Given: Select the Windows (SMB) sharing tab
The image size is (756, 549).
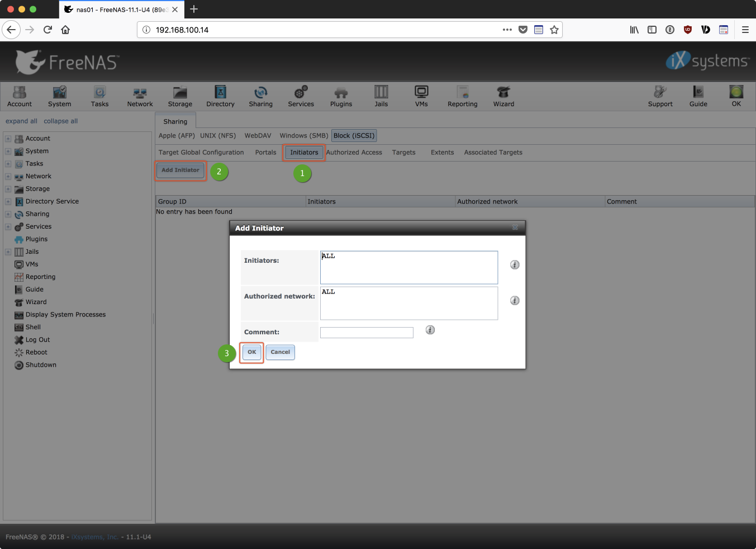Looking at the screenshot, I should pos(303,136).
